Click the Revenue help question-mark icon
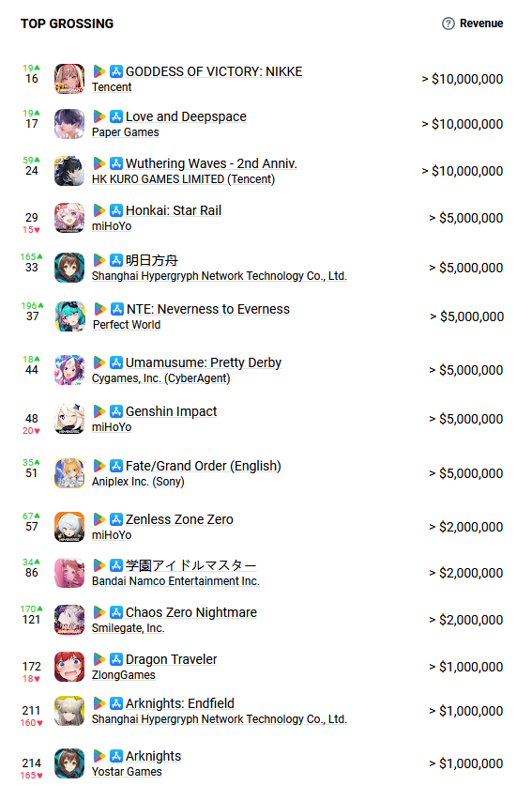The image size is (532, 786). (x=448, y=23)
